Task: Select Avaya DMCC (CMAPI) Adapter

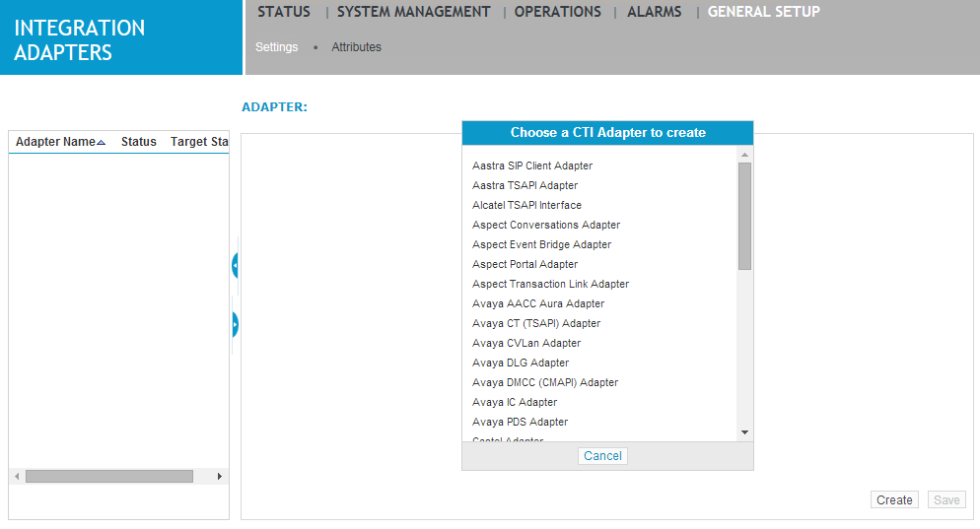Action: (x=545, y=382)
